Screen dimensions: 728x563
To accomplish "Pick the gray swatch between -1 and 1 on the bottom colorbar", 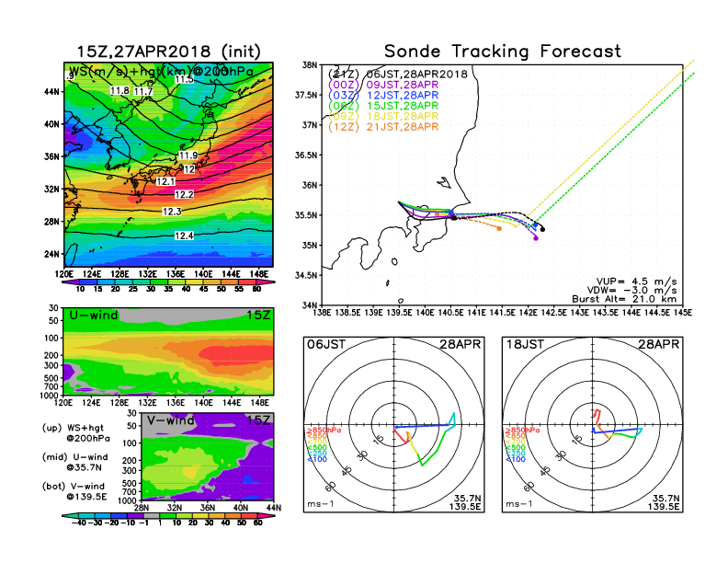I will coord(152,515).
